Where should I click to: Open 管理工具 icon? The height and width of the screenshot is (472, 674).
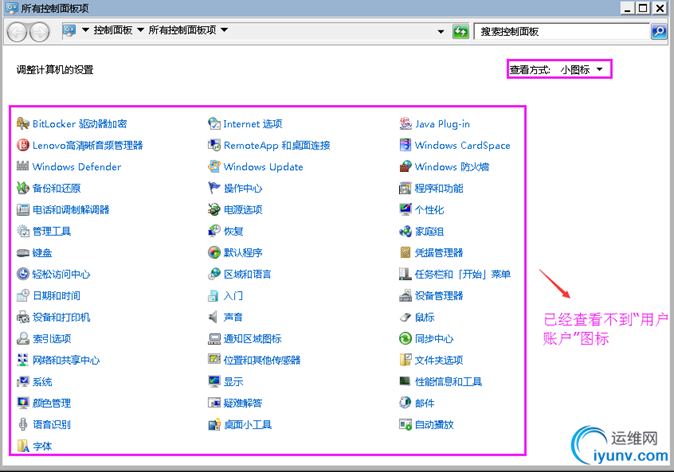click(23, 231)
